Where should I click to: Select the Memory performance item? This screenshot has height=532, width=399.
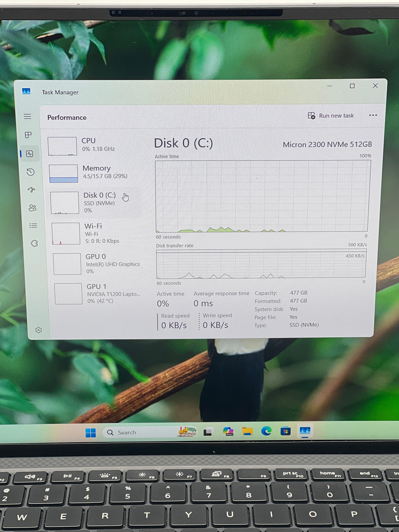coord(94,173)
